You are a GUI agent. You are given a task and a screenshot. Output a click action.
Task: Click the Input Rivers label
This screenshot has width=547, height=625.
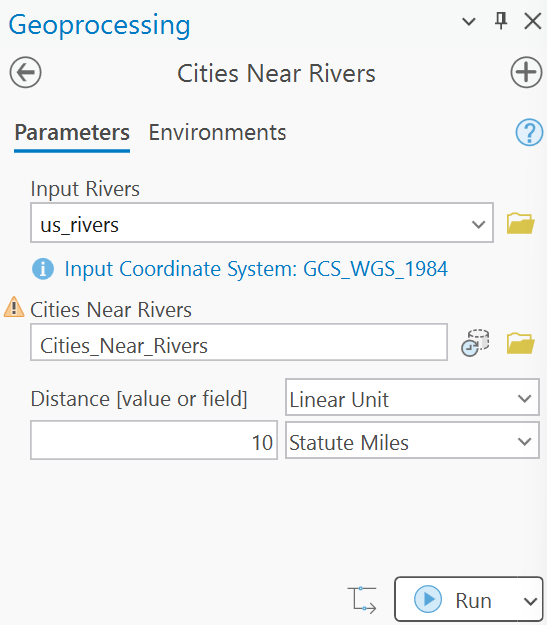click(x=85, y=189)
